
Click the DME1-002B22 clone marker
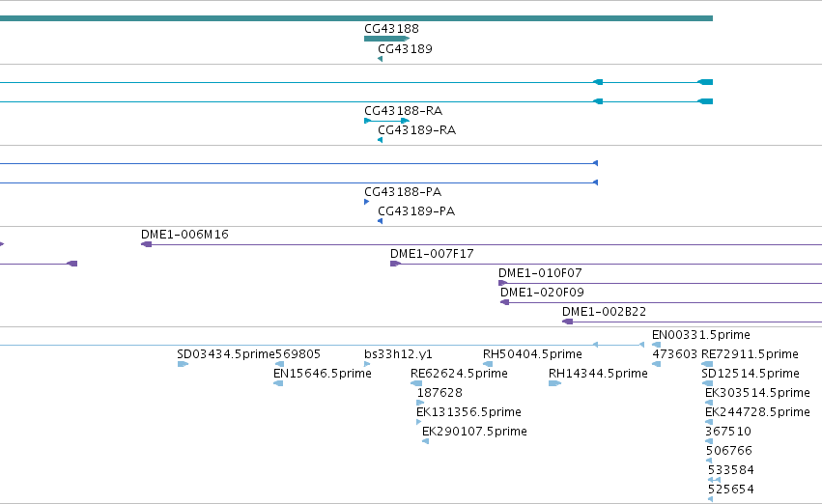567,322
